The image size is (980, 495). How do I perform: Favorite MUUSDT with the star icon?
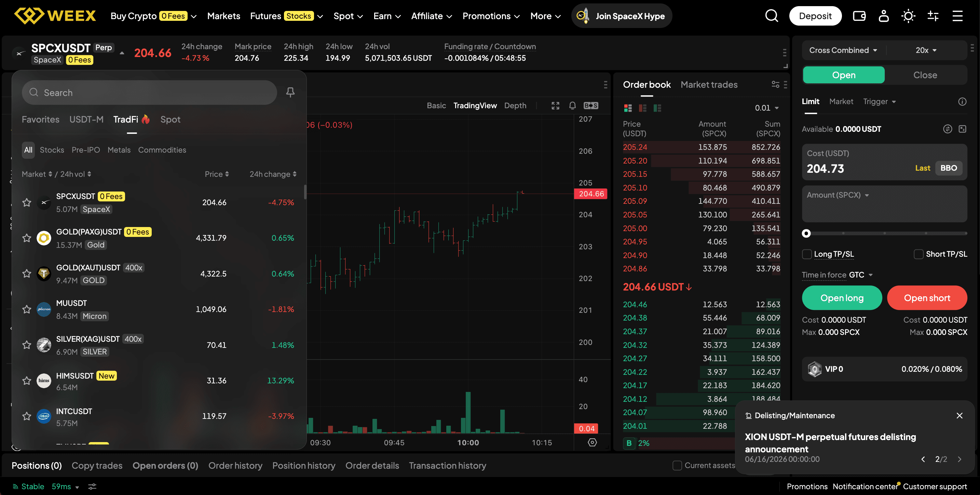pos(27,310)
